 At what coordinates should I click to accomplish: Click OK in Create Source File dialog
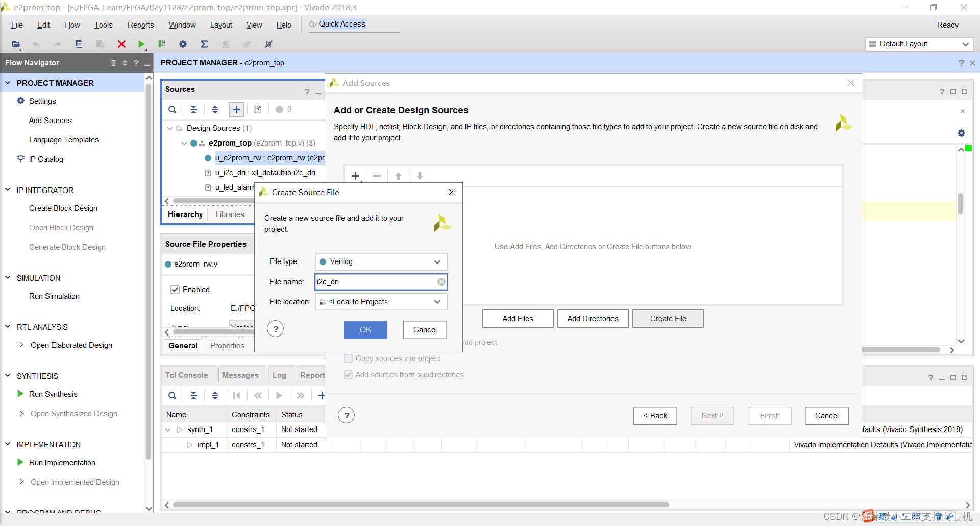[x=365, y=330]
